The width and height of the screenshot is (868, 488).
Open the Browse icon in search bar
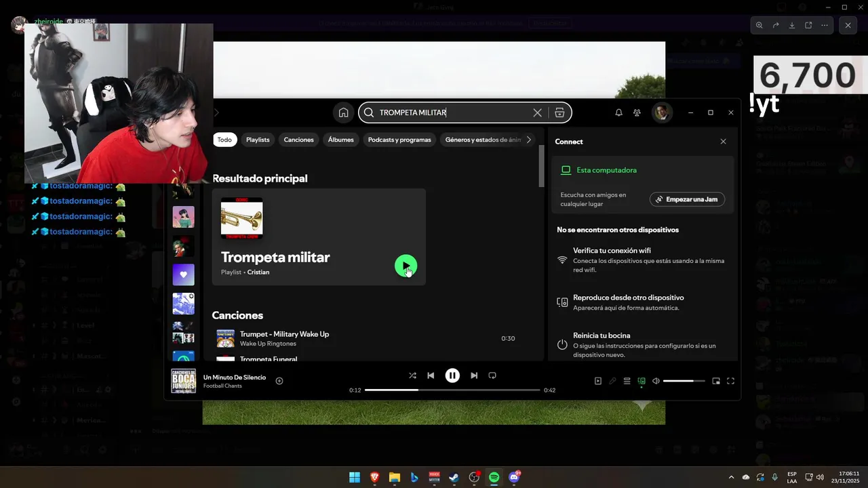coord(559,113)
